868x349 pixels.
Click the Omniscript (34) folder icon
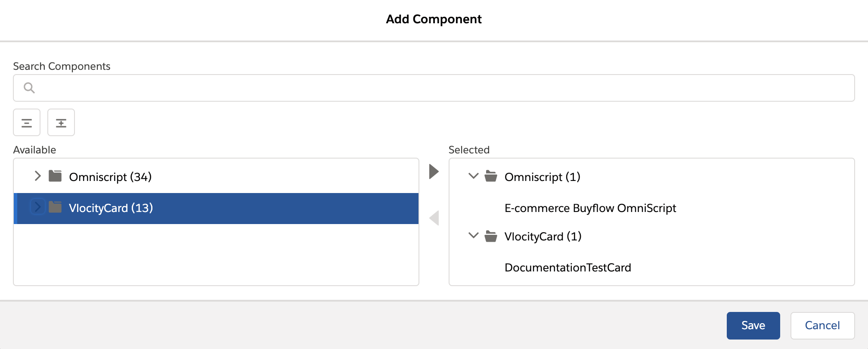coord(55,176)
